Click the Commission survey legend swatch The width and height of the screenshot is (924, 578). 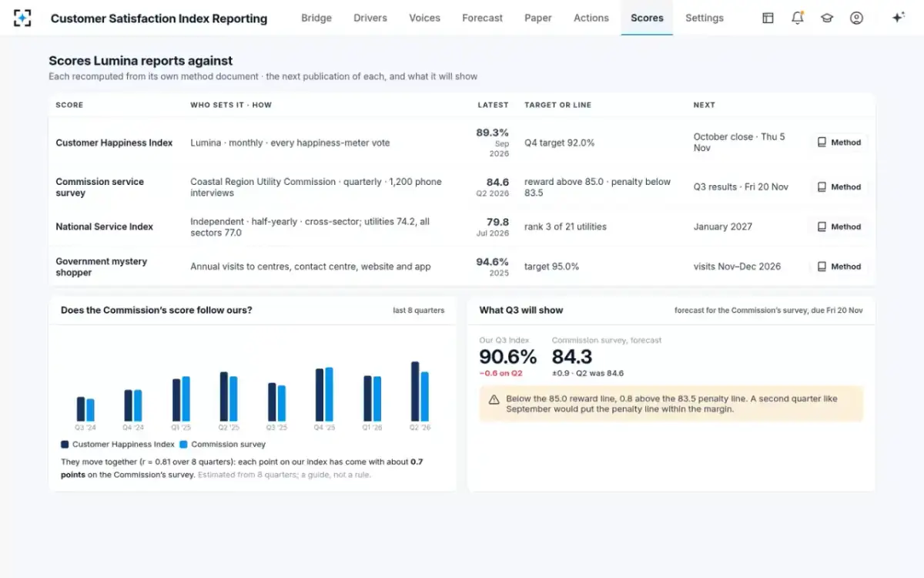pos(183,445)
